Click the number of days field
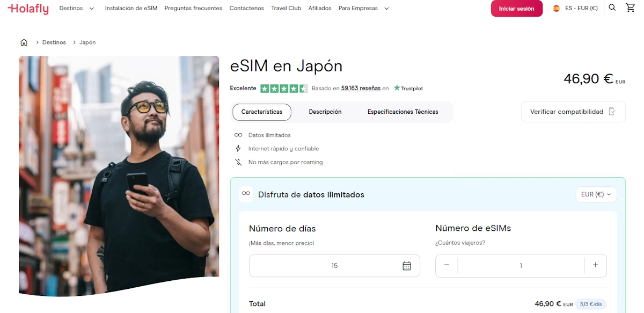 pos(334,266)
